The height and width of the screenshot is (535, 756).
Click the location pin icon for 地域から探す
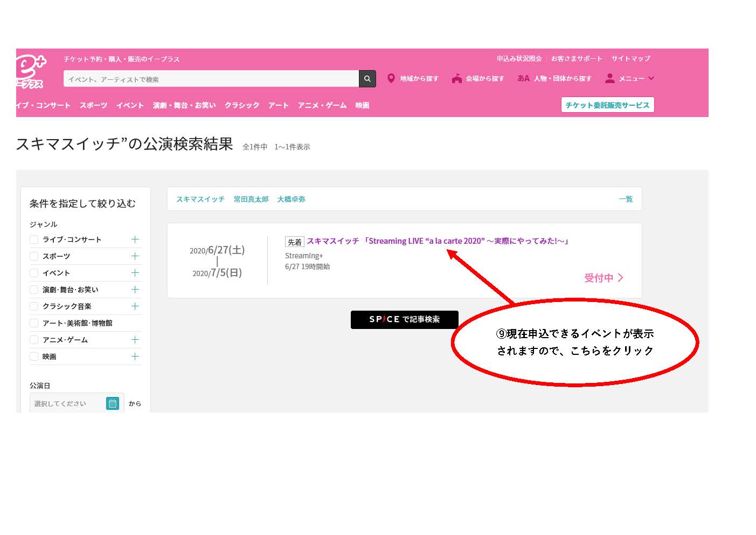pyautogui.click(x=391, y=79)
